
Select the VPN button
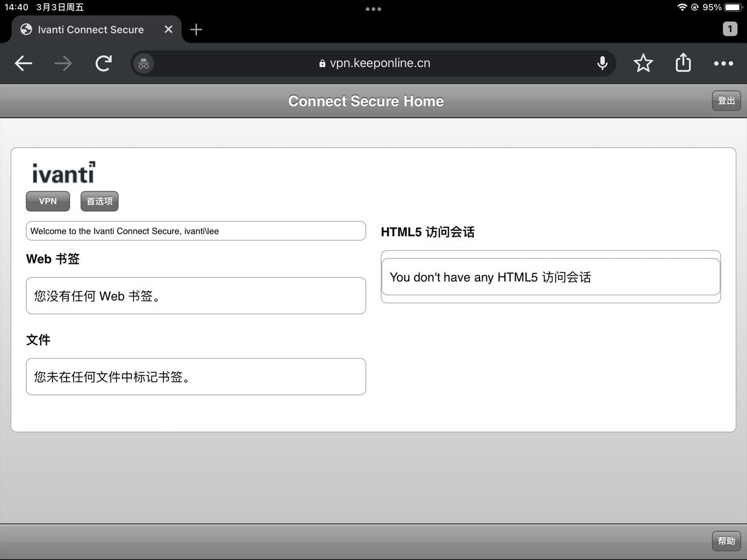pyautogui.click(x=48, y=201)
